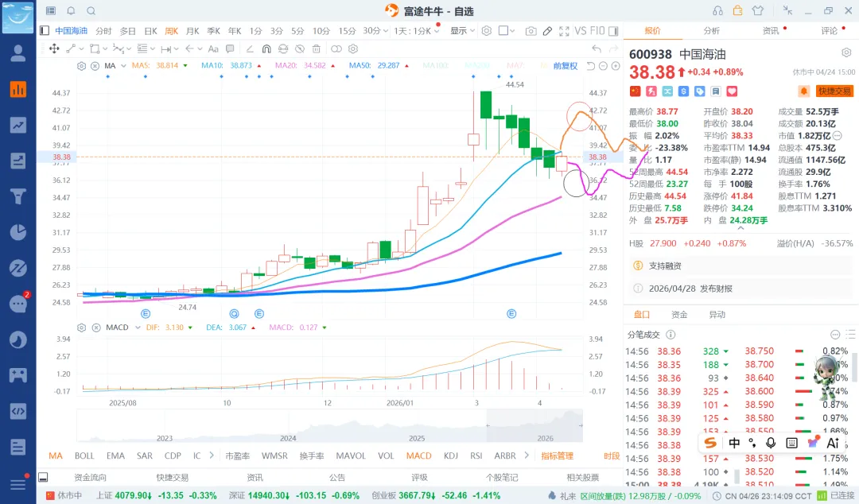Set price alert with orange bell icon
859x504 pixels.
803,91
